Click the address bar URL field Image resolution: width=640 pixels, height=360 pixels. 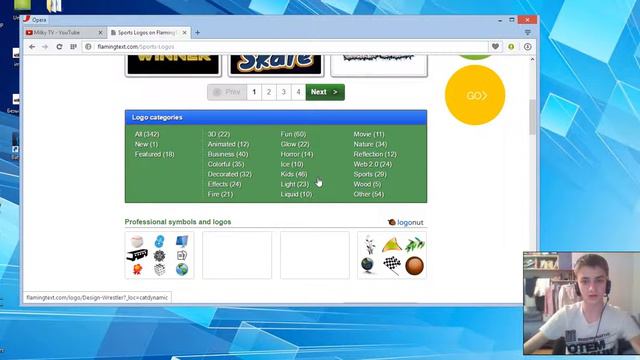click(286, 47)
